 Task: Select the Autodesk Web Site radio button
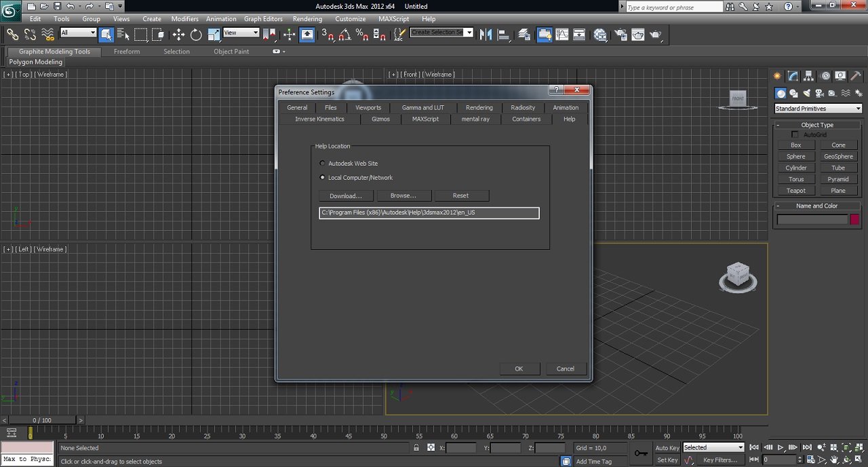pyautogui.click(x=322, y=164)
